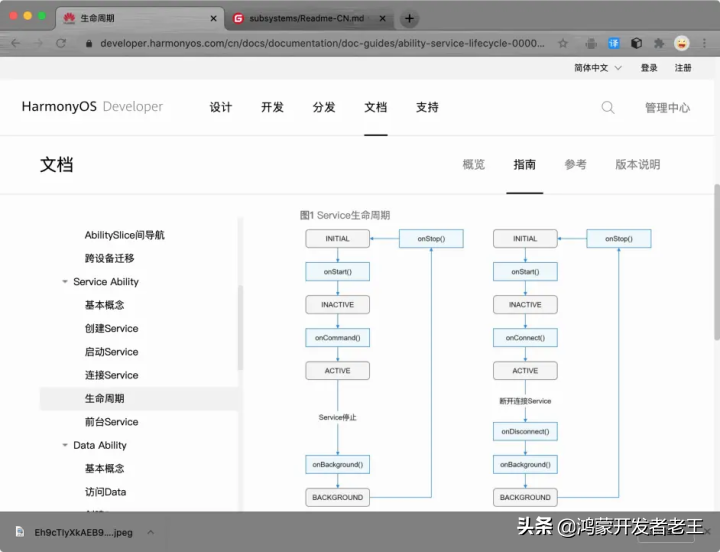This screenshot has width=720, height=552.
Task: Select the Service Ability sidebar heading
Action: [x=106, y=282]
